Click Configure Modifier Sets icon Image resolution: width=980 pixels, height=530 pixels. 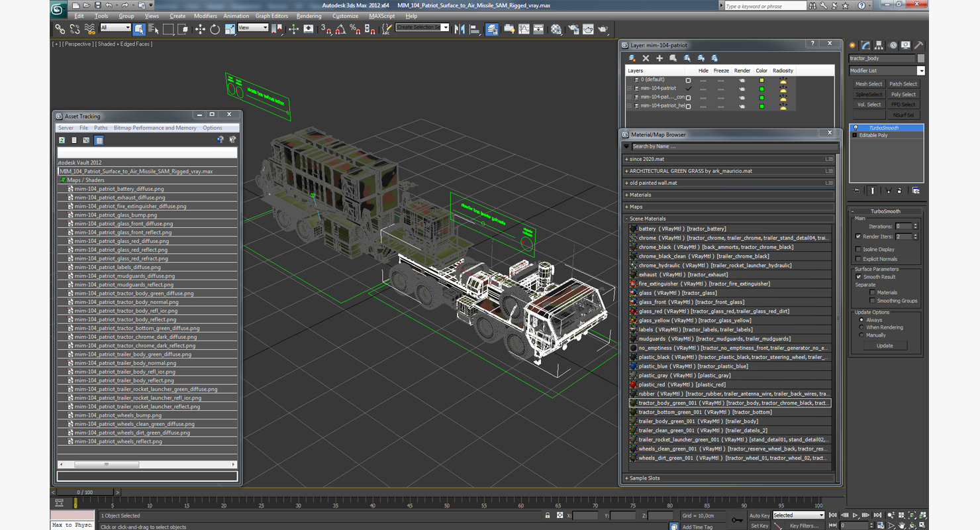(916, 191)
